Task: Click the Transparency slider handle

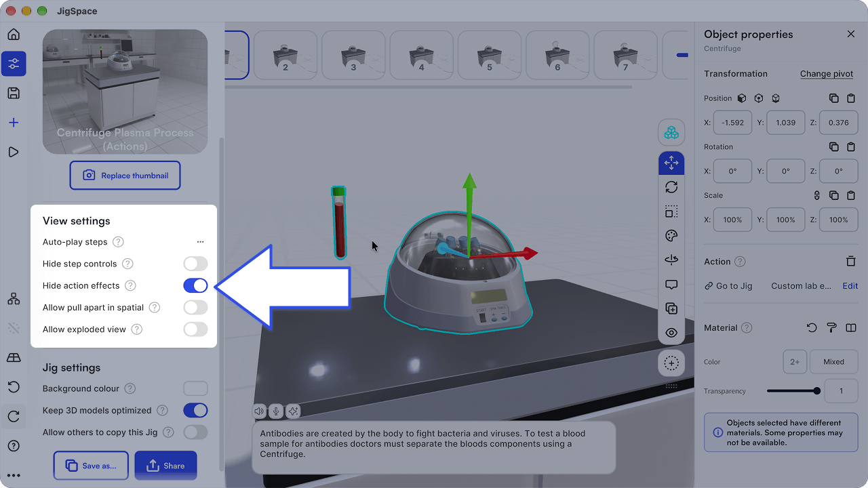Action: coord(817,391)
